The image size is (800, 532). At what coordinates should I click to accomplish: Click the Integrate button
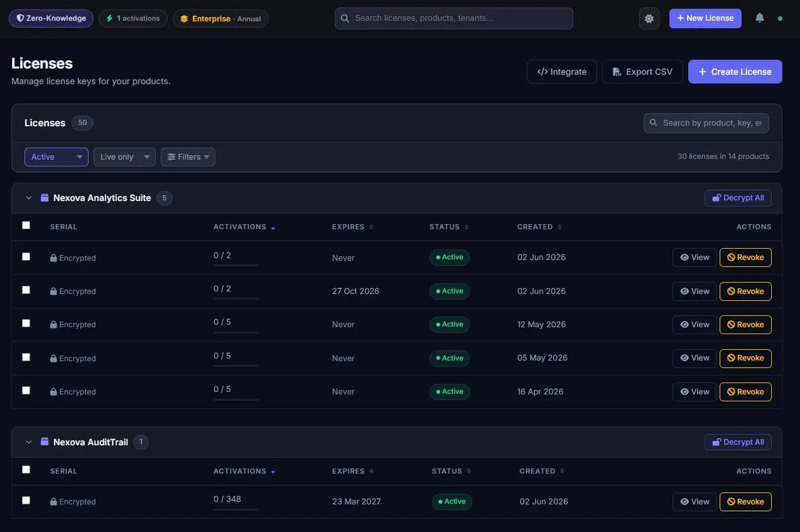[562, 72]
